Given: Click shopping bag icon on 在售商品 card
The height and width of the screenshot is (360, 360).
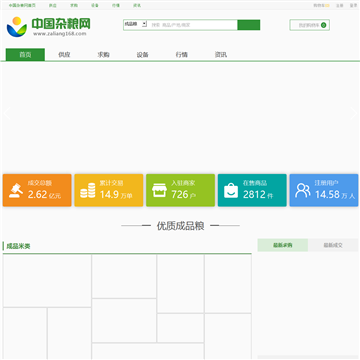Looking at the screenshot, I should tap(231, 191).
